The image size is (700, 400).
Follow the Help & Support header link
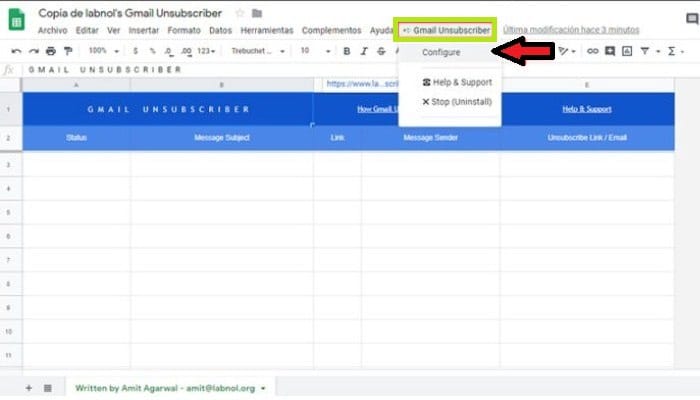[587, 109]
